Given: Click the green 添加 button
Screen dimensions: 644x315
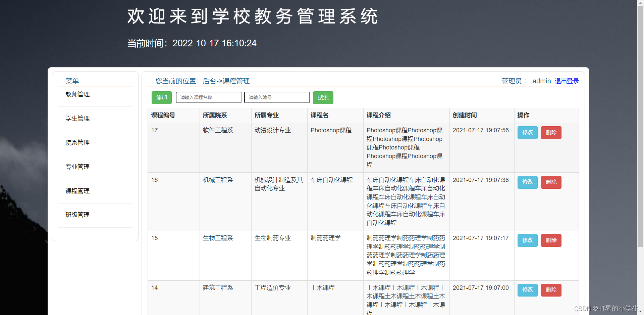Looking at the screenshot, I should tap(162, 97).
